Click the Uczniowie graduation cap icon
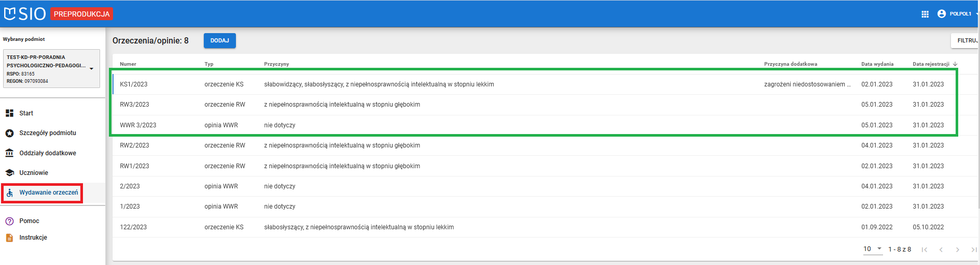The image size is (980, 265). click(9, 173)
